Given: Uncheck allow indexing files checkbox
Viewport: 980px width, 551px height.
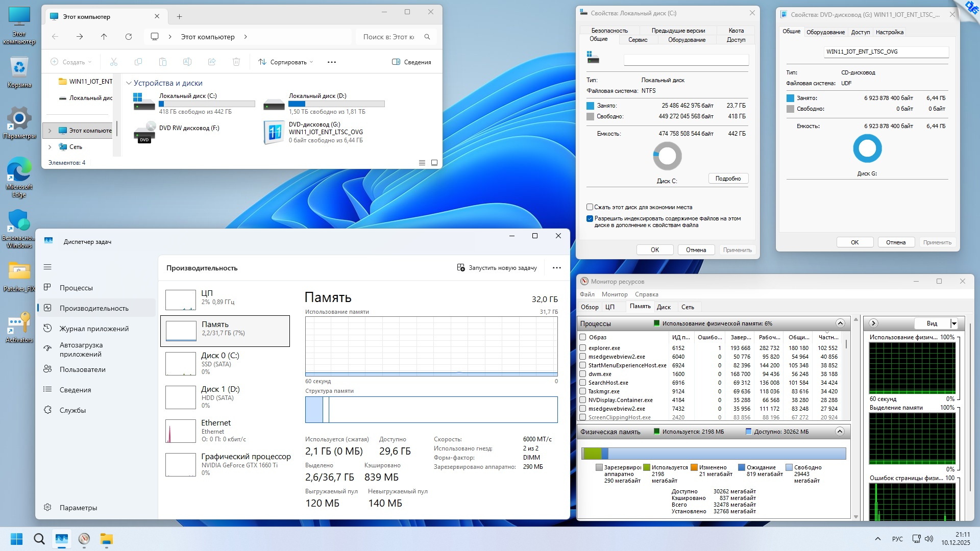Looking at the screenshot, I should click(x=590, y=218).
